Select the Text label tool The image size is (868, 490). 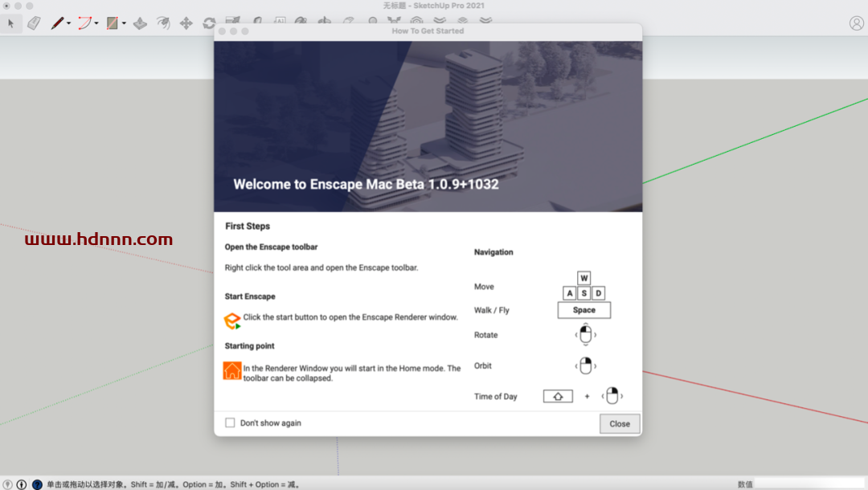280,20
